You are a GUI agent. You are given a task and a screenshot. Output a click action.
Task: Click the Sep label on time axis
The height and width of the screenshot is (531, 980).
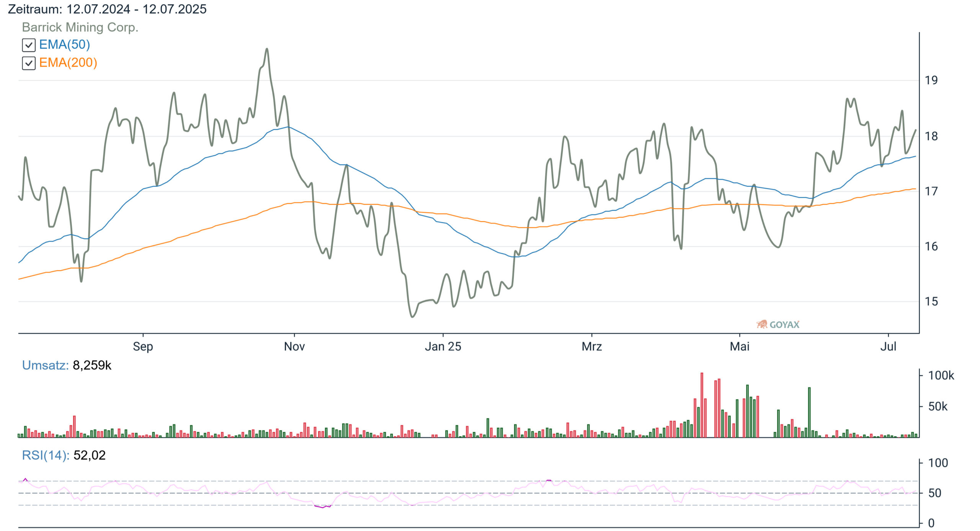(x=143, y=346)
